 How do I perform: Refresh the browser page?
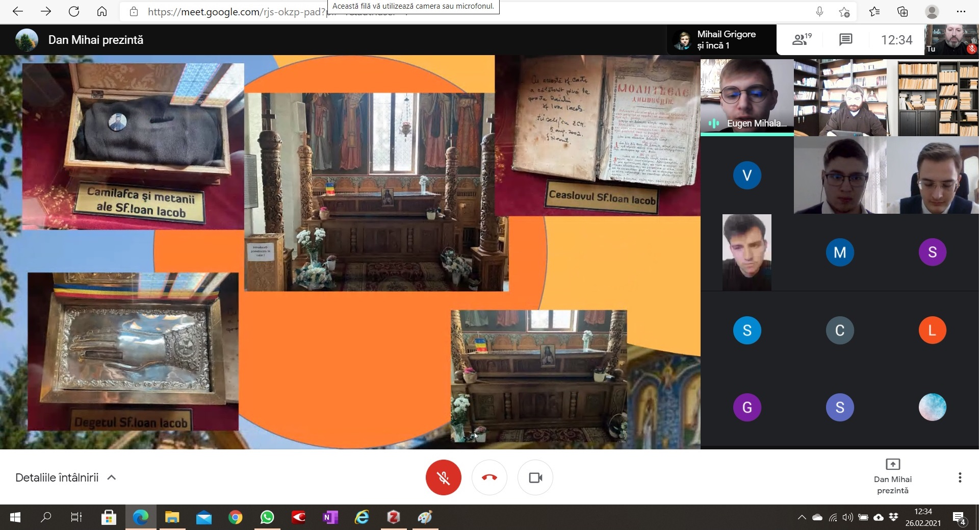[74, 12]
